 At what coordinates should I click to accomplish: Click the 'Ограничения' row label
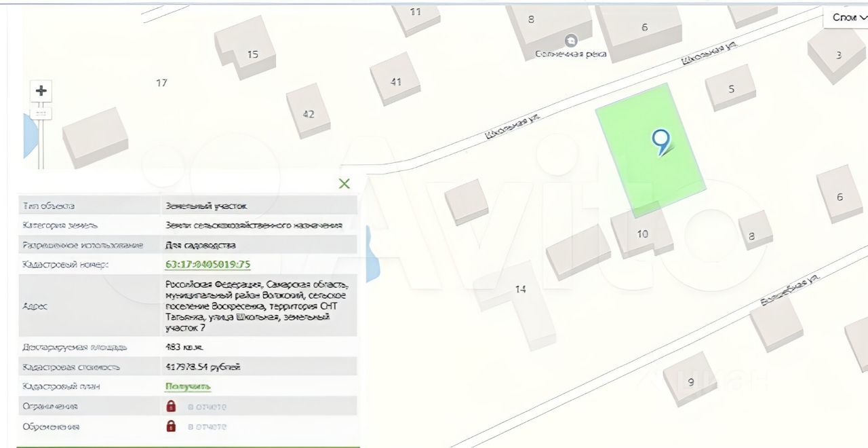point(50,407)
